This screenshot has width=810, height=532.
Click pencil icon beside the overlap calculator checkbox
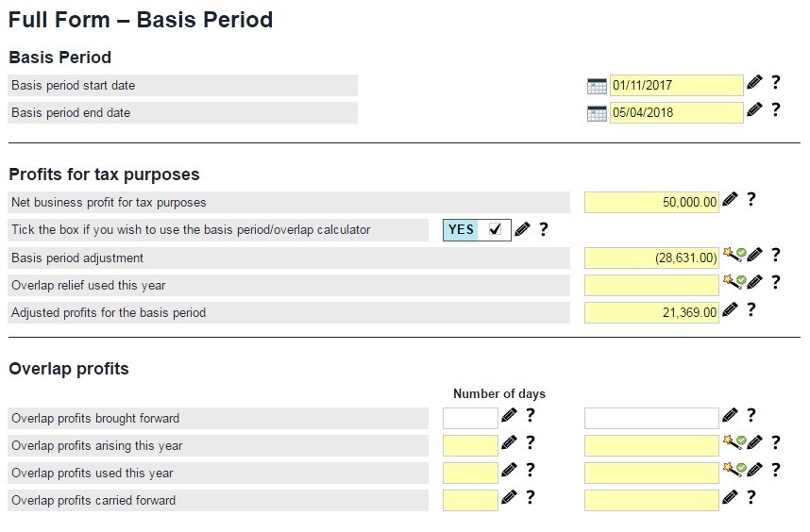point(522,229)
